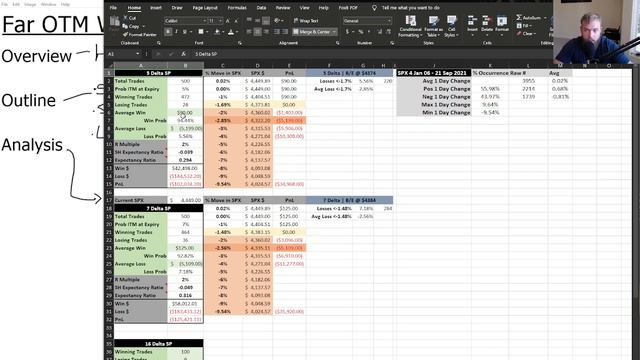Click the Accounting dollar format icon

347,32
